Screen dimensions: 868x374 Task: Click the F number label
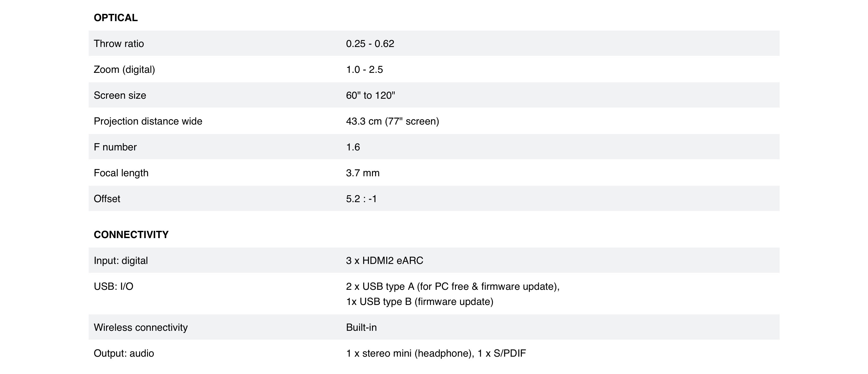point(115,147)
